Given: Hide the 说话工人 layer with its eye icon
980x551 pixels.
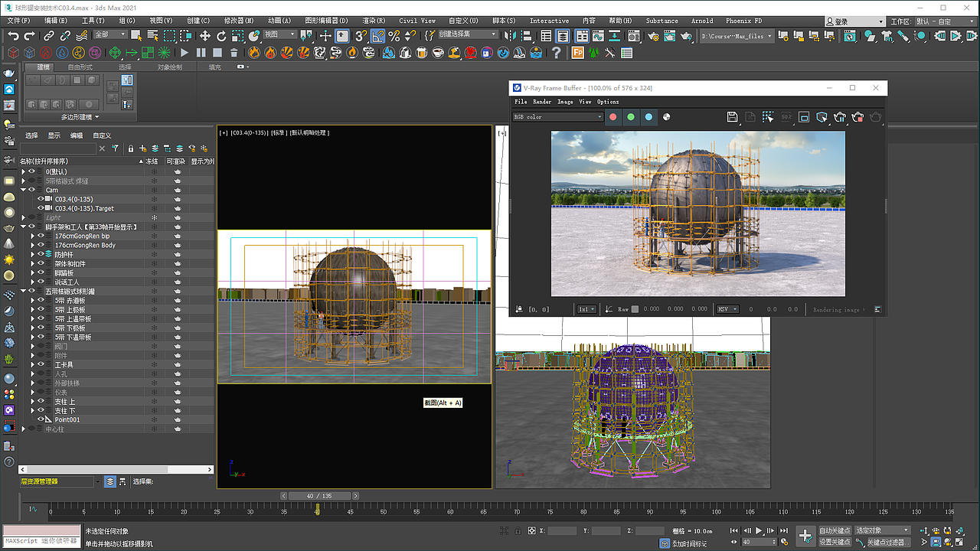Looking at the screenshot, I should click(x=39, y=282).
